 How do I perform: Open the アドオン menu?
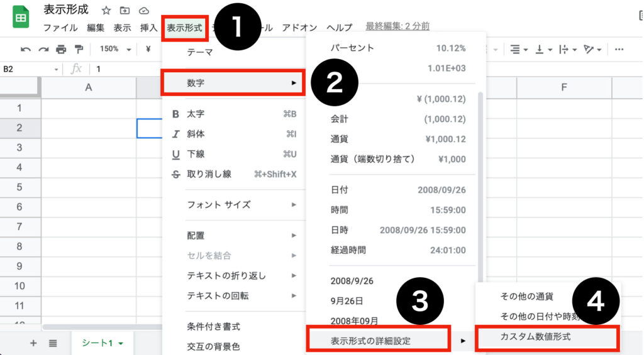[x=299, y=28]
